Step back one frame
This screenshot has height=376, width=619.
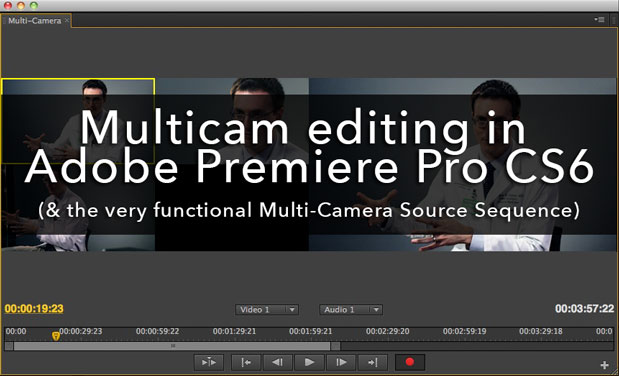278,362
